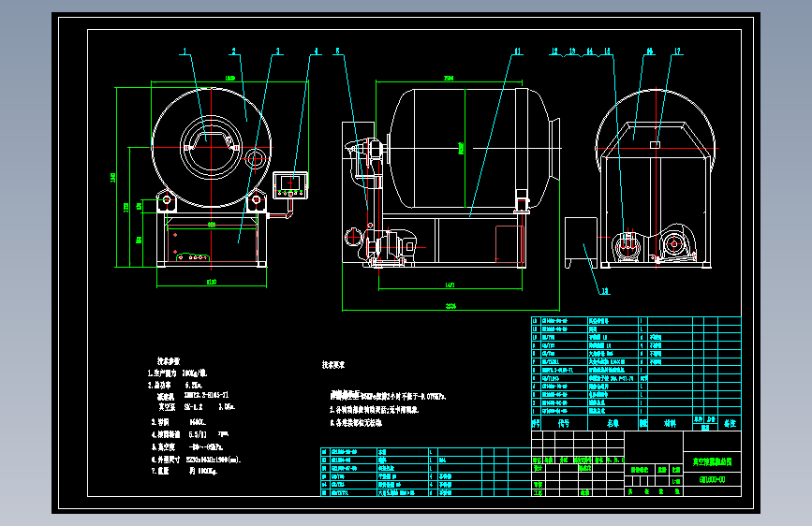Screen dimensions: 812x526
Task: Click the '2.总功率' parameter line
Action: pos(175,386)
